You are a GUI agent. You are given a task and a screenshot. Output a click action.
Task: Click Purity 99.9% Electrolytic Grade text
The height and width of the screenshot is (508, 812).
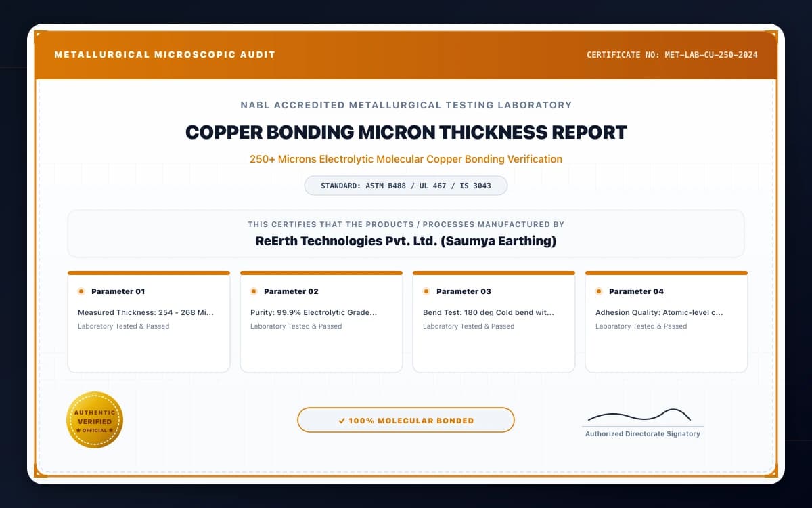[313, 313]
